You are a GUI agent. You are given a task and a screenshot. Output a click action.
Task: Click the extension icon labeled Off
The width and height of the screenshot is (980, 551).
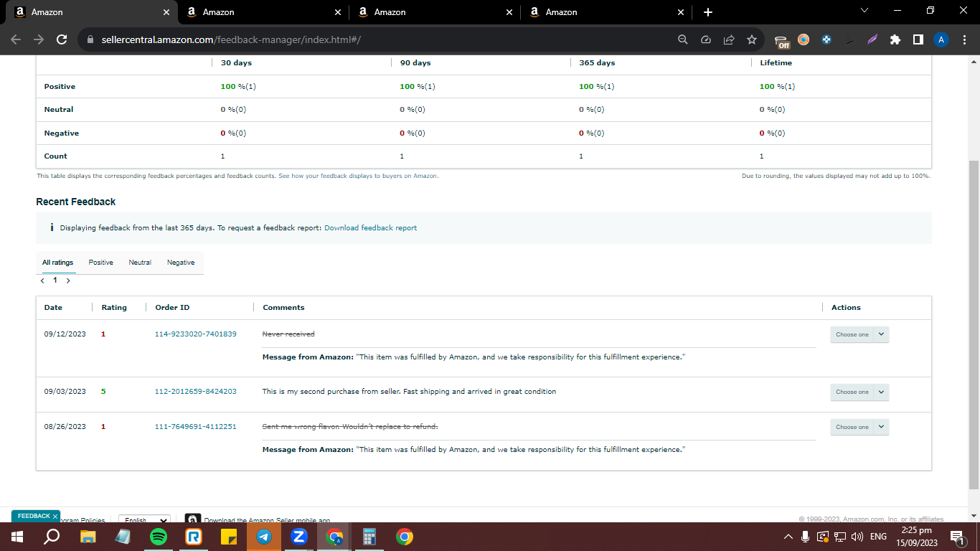(782, 41)
